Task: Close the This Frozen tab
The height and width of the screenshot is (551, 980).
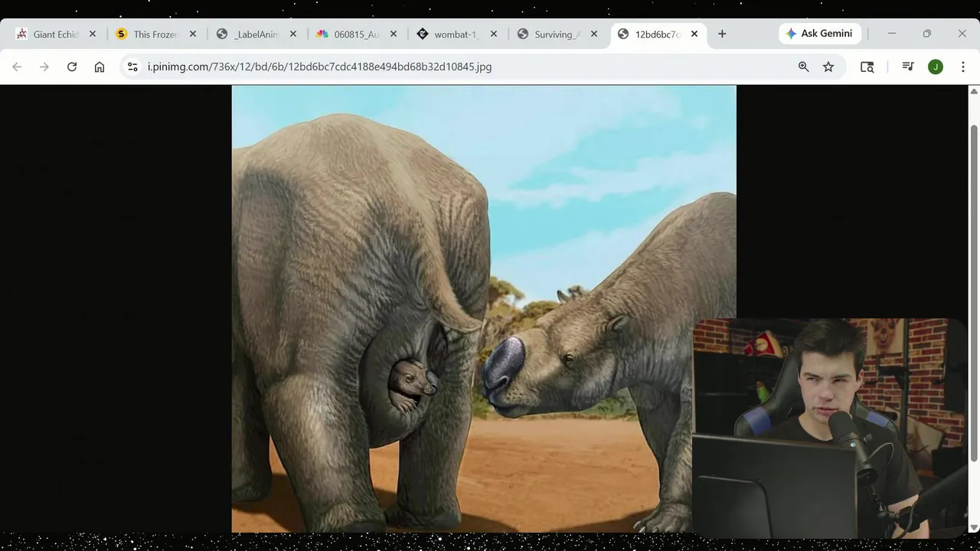Action: (193, 34)
